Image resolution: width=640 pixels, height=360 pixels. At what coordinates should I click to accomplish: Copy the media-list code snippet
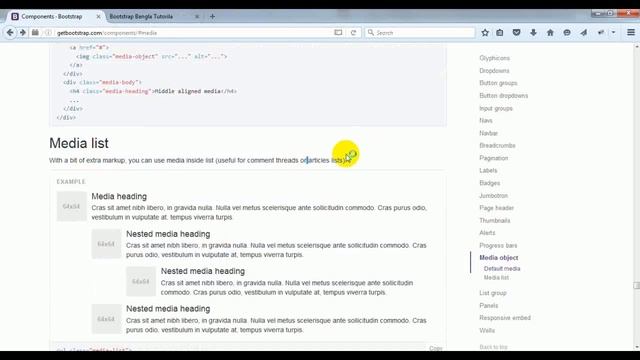pos(436,348)
